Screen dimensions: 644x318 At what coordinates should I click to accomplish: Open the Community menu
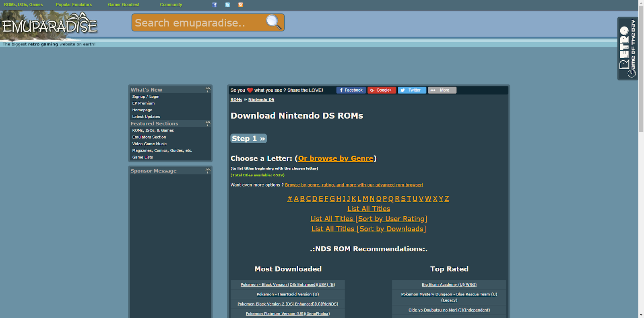[171, 5]
